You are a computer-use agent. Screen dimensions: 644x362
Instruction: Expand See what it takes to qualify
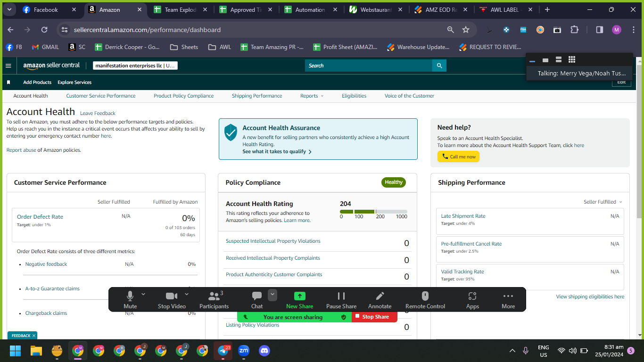click(x=277, y=151)
